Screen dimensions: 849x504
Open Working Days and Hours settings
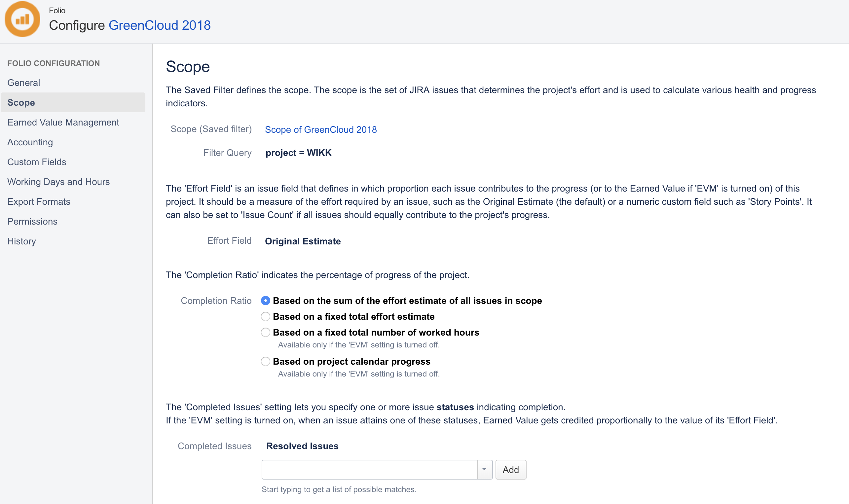58,182
